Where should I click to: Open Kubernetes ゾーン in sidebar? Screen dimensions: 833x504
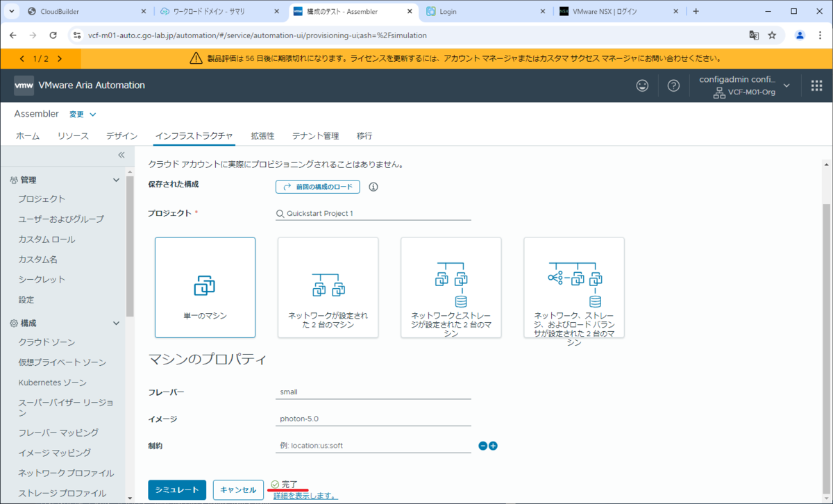52,383
